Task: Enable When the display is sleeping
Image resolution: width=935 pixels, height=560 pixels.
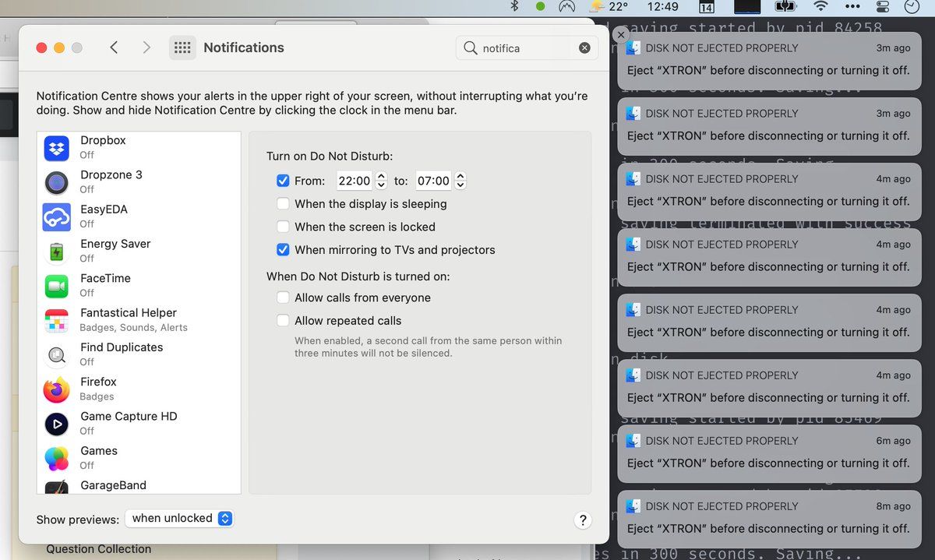Action: click(x=283, y=204)
